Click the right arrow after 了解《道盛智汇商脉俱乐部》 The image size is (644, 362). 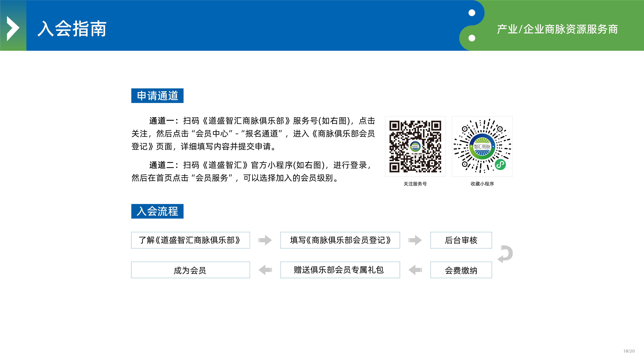pyautogui.click(x=265, y=240)
